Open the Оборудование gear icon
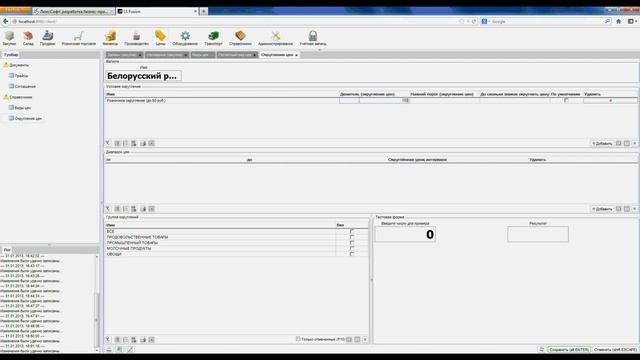This screenshot has width=640, height=360. tap(185, 36)
